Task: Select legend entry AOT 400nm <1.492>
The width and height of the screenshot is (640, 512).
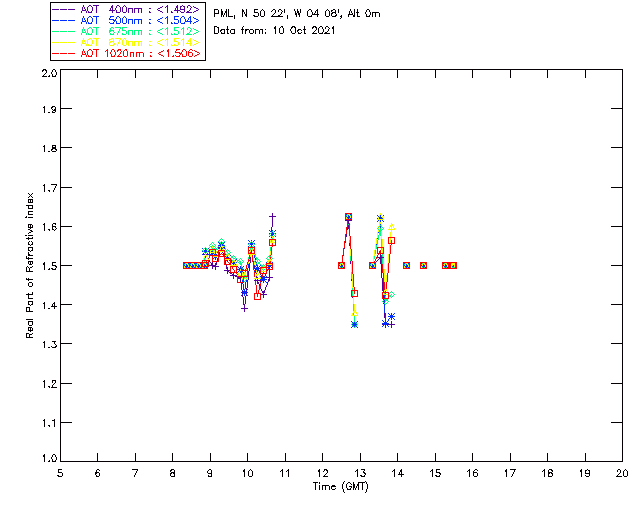Action: [x=126, y=9]
